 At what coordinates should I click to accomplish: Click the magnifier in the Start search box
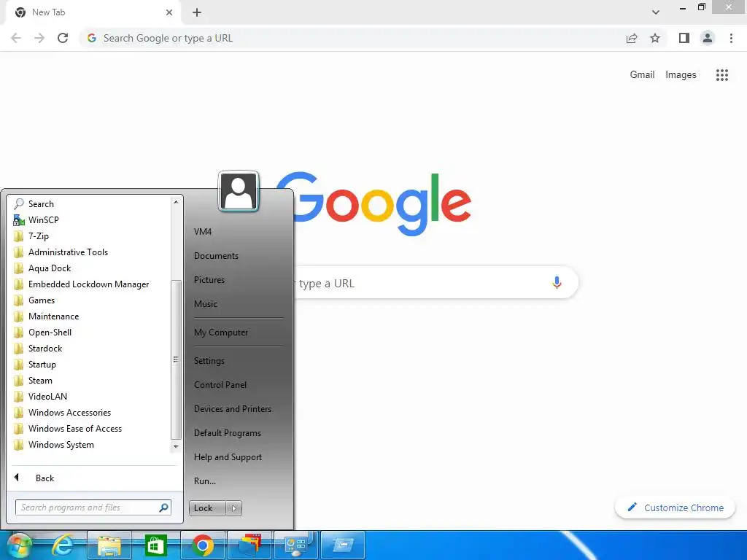[163, 507]
